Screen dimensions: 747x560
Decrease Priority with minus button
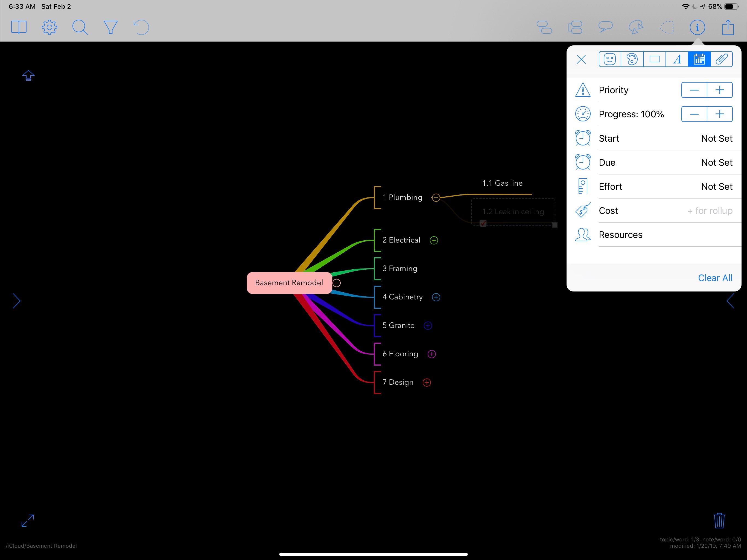click(x=694, y=90)
